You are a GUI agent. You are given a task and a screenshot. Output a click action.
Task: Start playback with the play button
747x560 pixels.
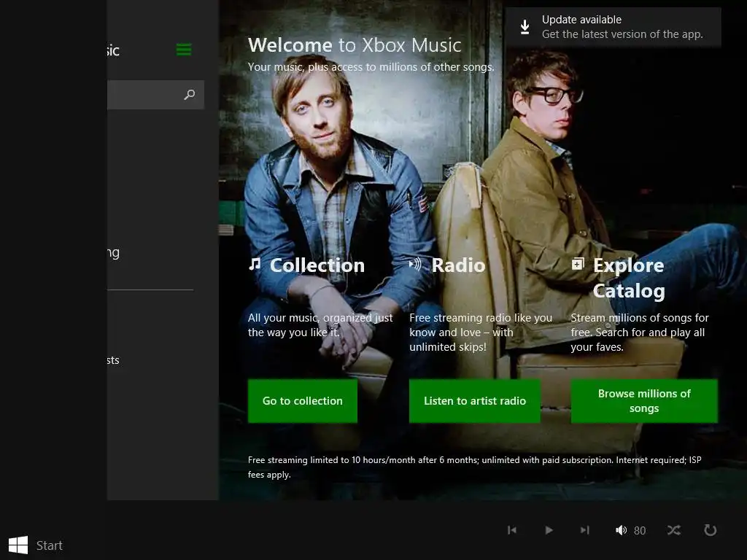[x=549, y=530]
